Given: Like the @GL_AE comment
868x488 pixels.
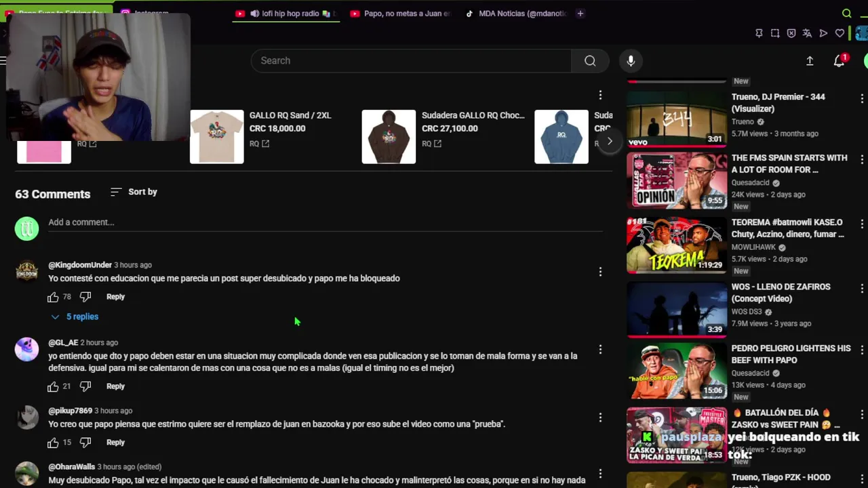Looking at the screenshot, I should tap(53, 386).
